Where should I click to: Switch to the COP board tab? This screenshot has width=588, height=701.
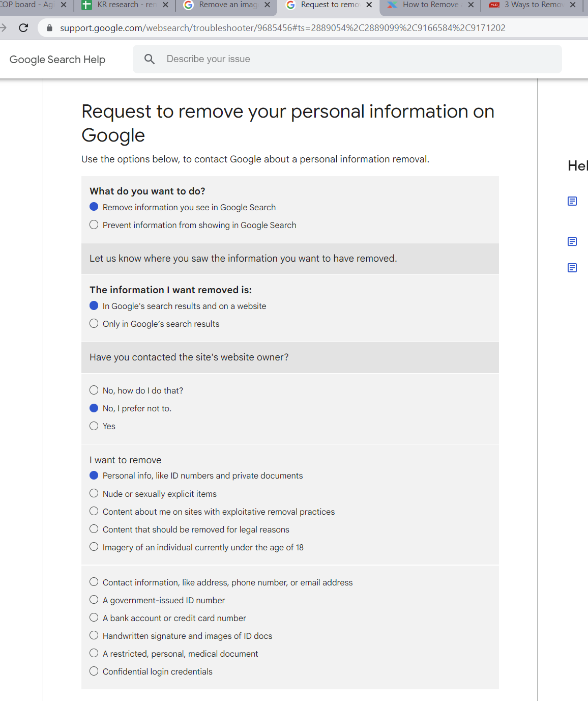click(25, 6)
